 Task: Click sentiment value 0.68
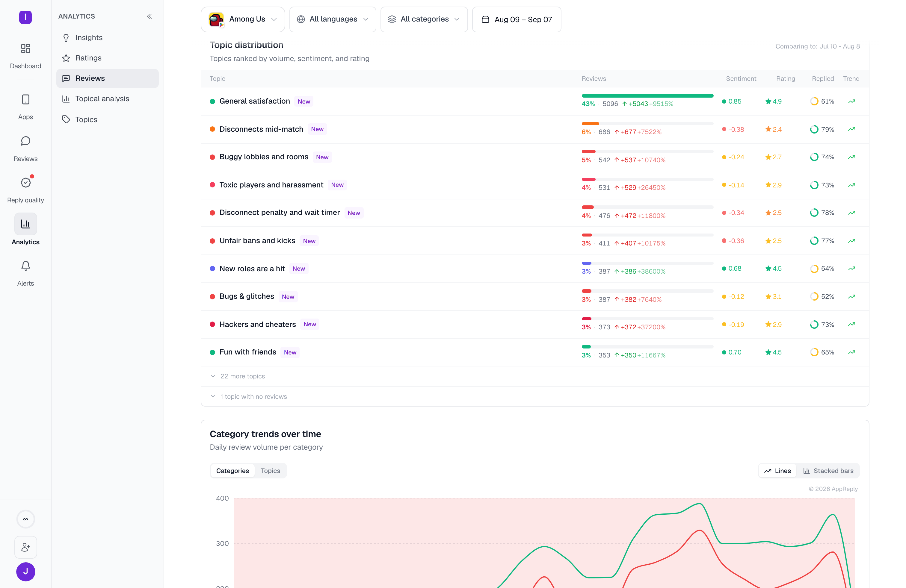point(735,269)
